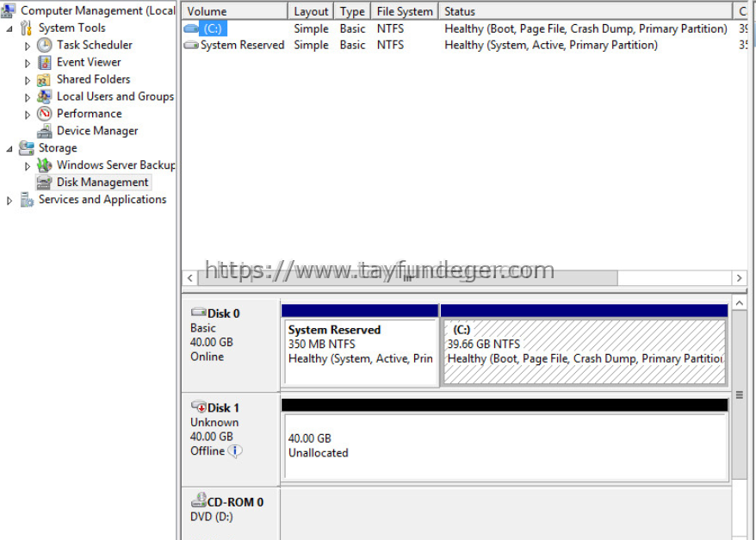Expand the Performance node
756x540 pixels.
click(x=28, y=115)
